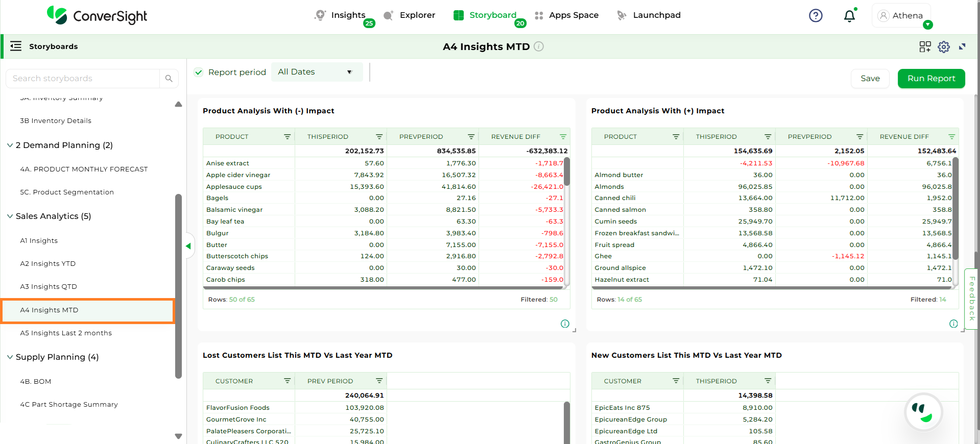The image size is (980, 444).
Task: Toggle full screen arrows icon
Action: 962,46
